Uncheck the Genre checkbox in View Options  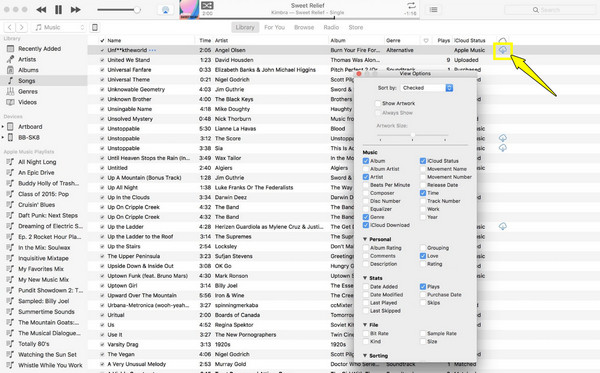[366, 217]
